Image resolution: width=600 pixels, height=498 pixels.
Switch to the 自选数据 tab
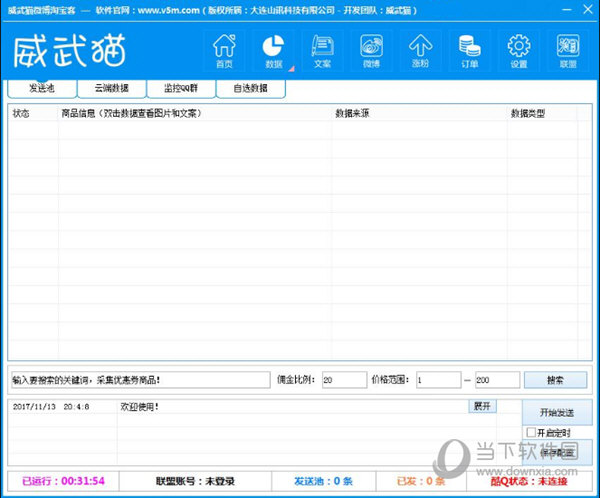pyautogui.click(x=251, y=88)
